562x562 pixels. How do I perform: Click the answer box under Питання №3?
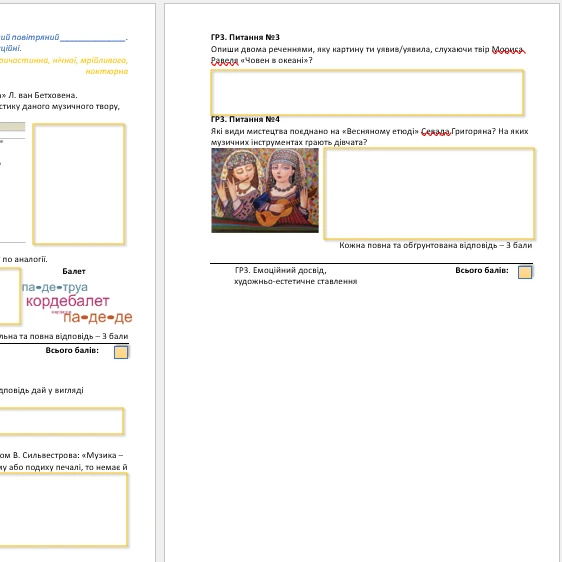tap(367, 92)
